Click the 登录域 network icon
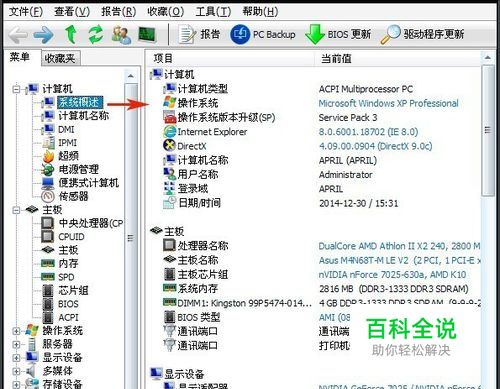Image resolution: width=500 pixels, height=389 pixels. [169, 188]
